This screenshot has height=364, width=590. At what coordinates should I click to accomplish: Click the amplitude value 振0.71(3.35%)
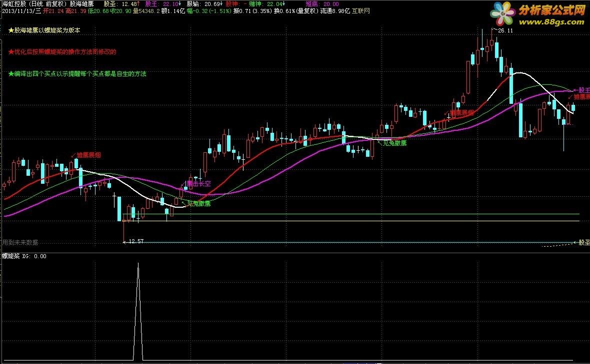click(x=252, y=11)
